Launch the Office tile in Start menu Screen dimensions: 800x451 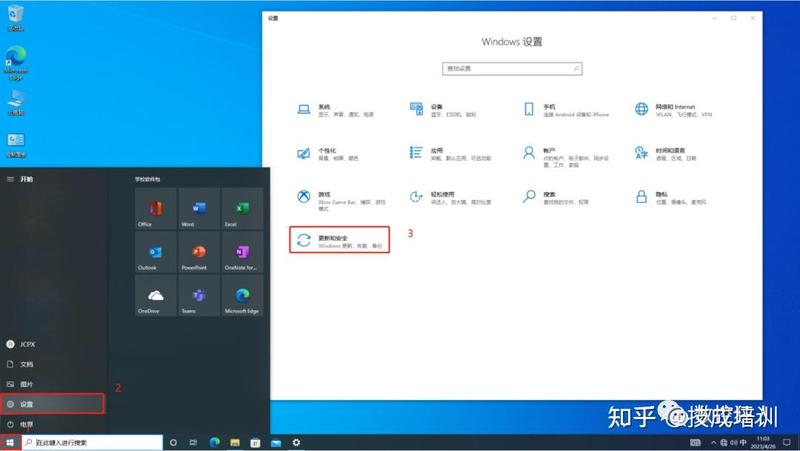click(x=156, y=209)
